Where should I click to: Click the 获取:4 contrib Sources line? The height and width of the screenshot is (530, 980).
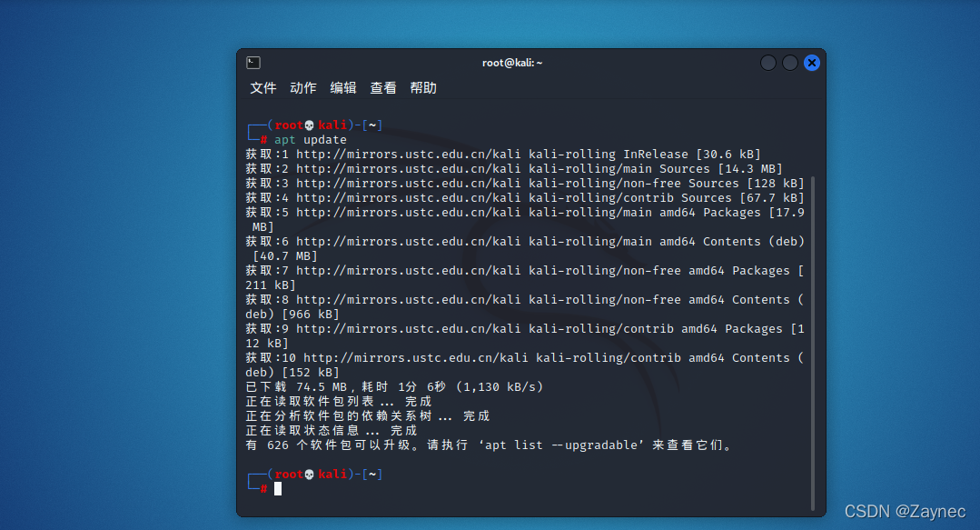click(x=525, y=198)
